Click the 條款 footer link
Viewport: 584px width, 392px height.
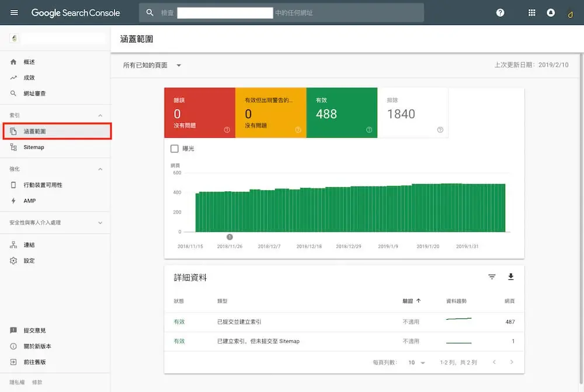[37, 382]
